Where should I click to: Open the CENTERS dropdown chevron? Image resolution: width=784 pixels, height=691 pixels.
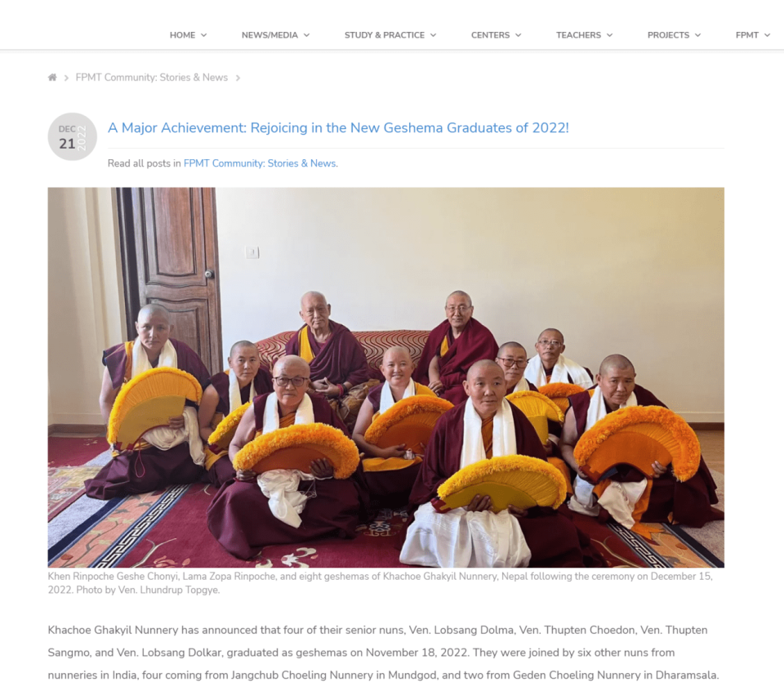519,35
